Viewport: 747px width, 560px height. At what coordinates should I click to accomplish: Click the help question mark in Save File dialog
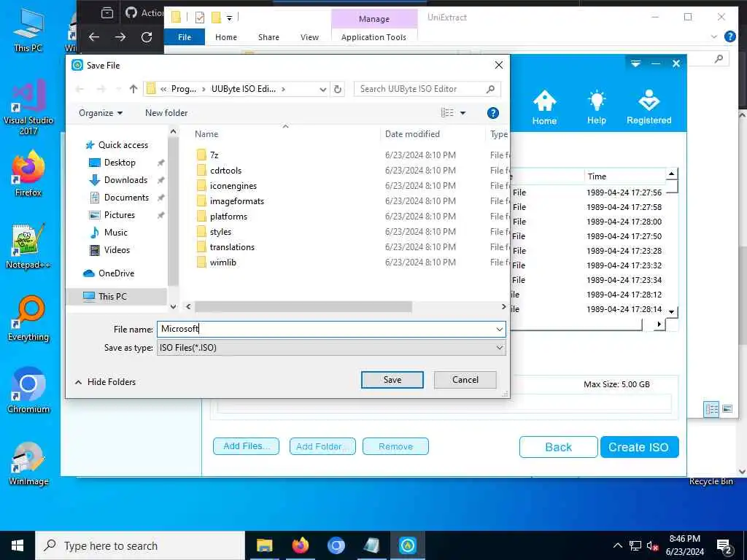[493, 113]
